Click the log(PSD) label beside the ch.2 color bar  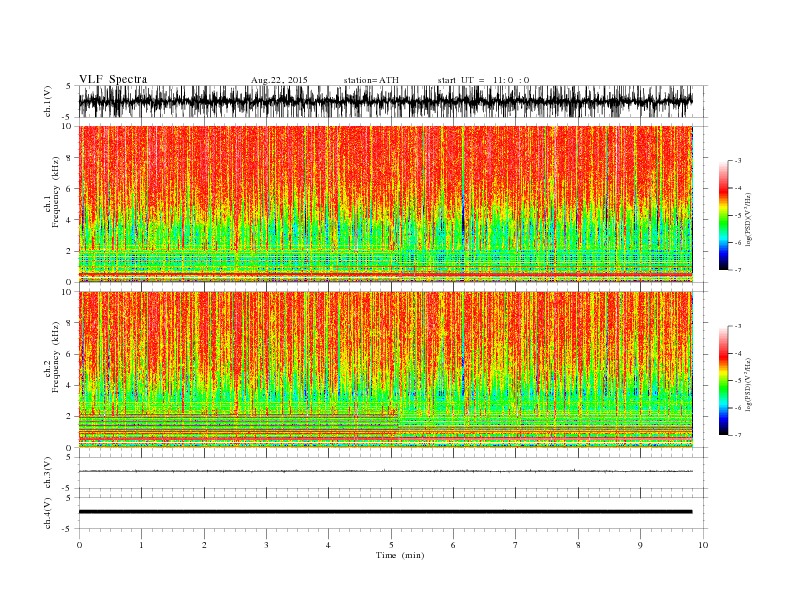pyautogui.click(x=748, y=384)
